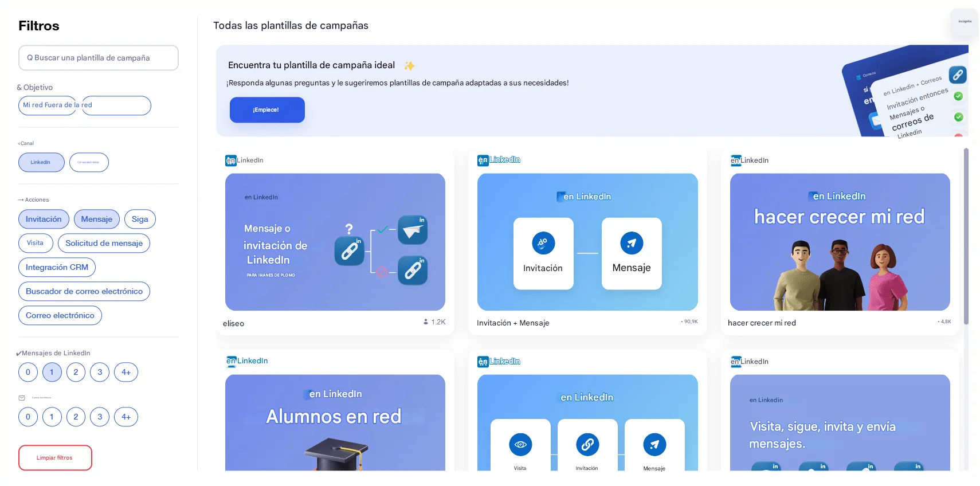Select 3 LinkedIn messages
The image size is (980, 486).
pos(100,372)
